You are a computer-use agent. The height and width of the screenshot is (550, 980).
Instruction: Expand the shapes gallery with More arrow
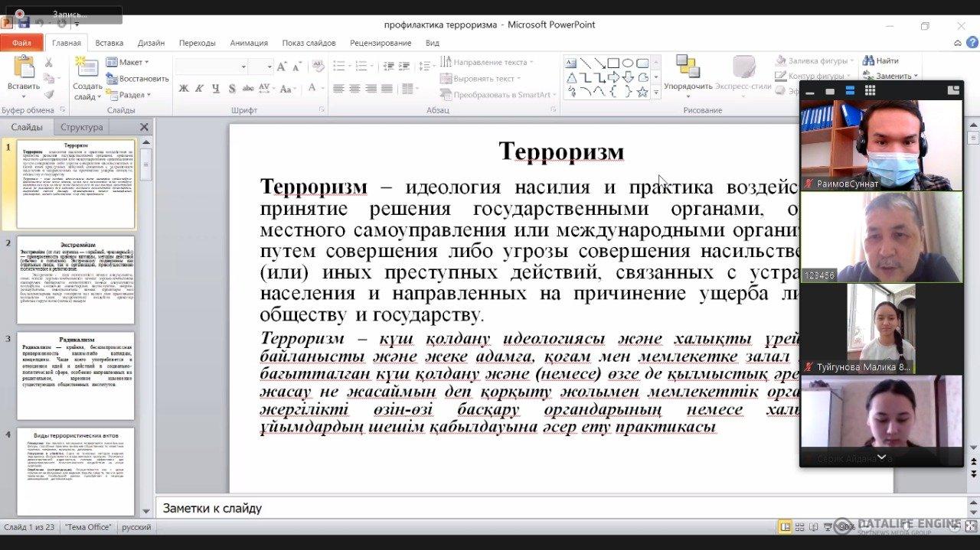pyautogui.click(x=655, y=93)
